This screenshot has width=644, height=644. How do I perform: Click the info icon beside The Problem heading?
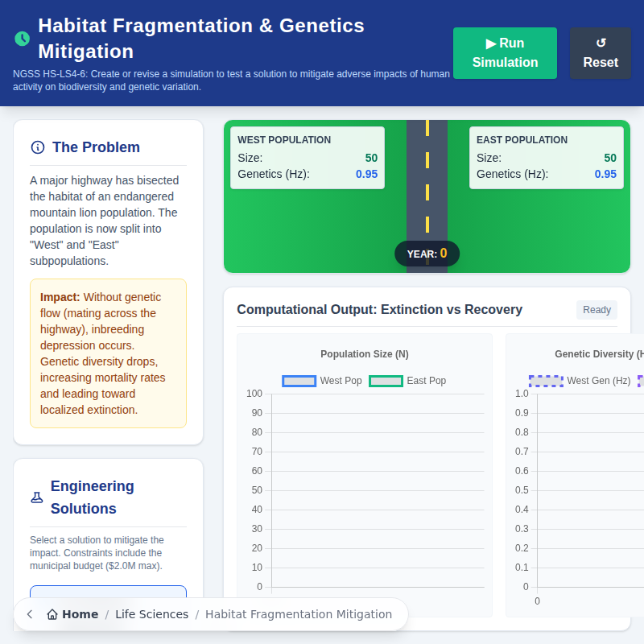click(x=37, y=147)
